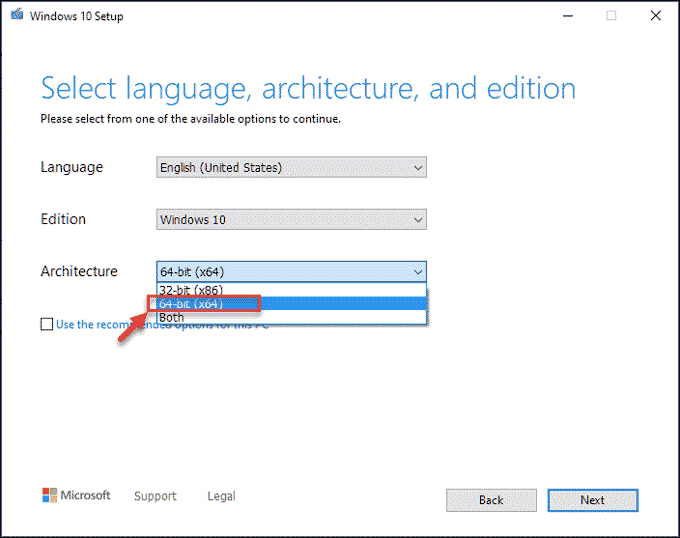
Task: Click the Back button
Action: pos(491,500)
